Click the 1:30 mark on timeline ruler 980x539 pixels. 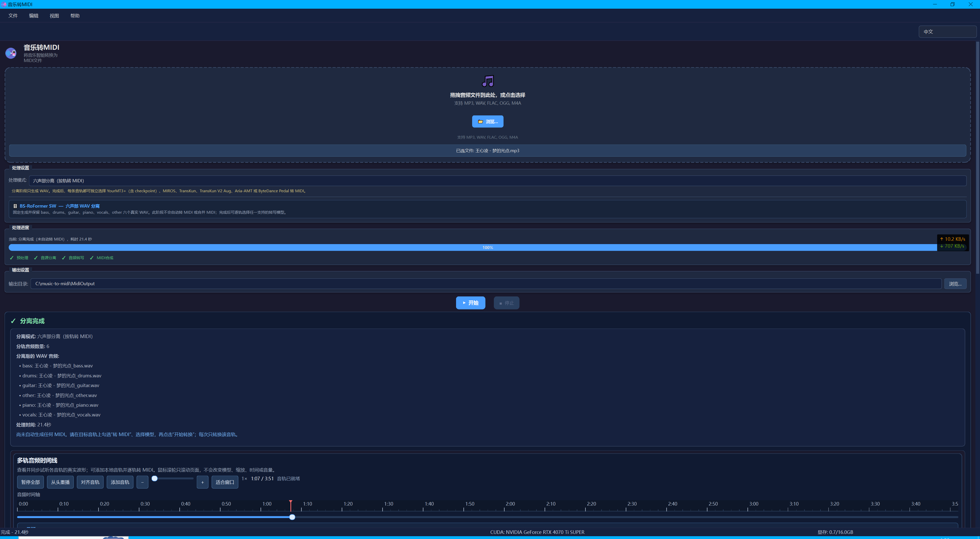[388, 504]
